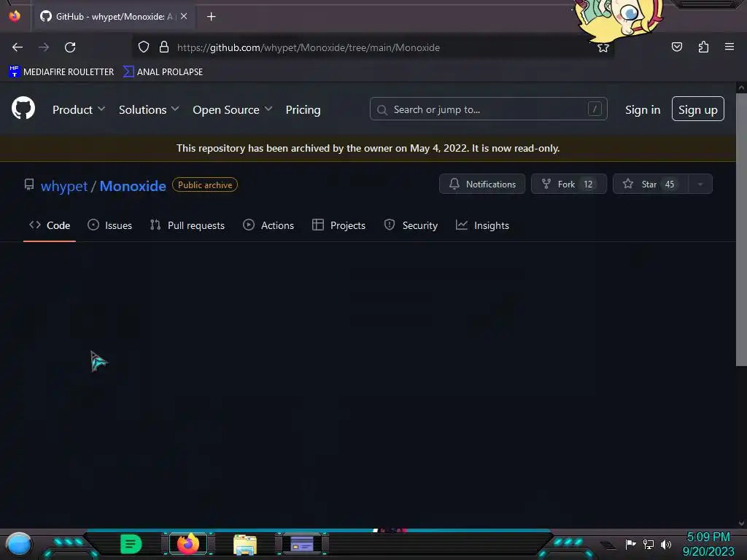The height and width of the screenshot is (560, 747).
Task: Open the Insights tab
Action: coord(482,225)
